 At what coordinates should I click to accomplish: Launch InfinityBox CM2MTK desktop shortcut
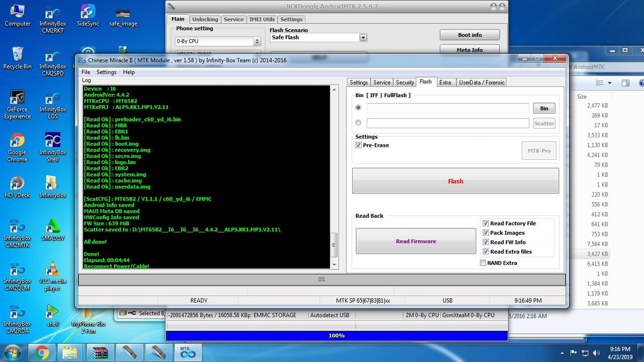17,233
